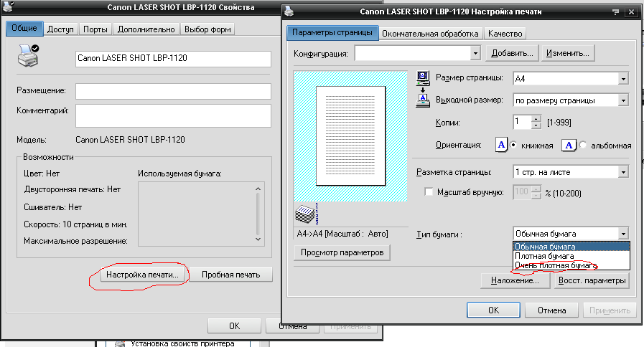
Task: Click the printer icon in Properties window
Action: coord(28,55)
